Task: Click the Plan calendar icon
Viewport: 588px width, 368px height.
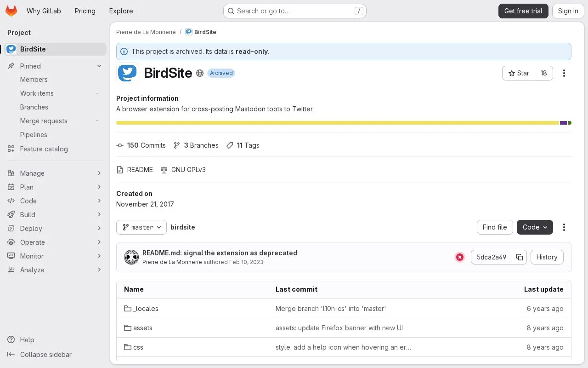Action: tap(11, 187)
